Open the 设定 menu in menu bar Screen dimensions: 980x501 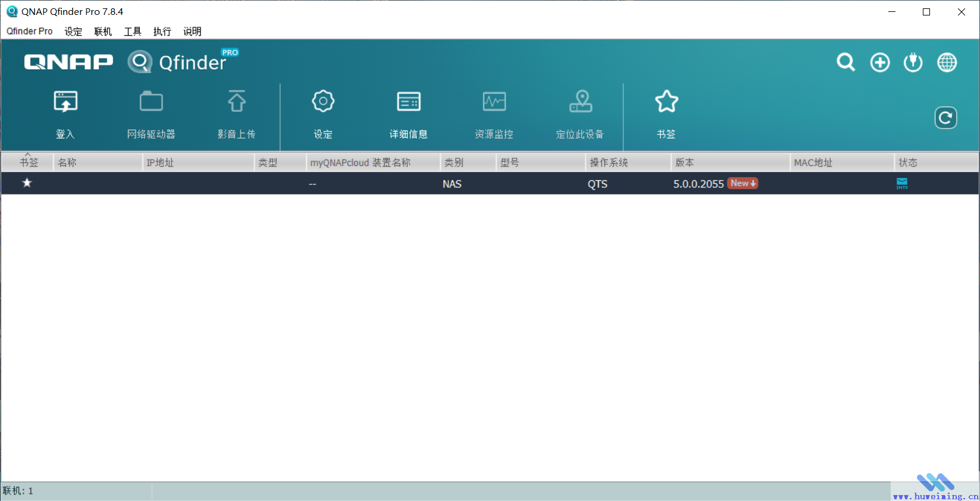73,31
